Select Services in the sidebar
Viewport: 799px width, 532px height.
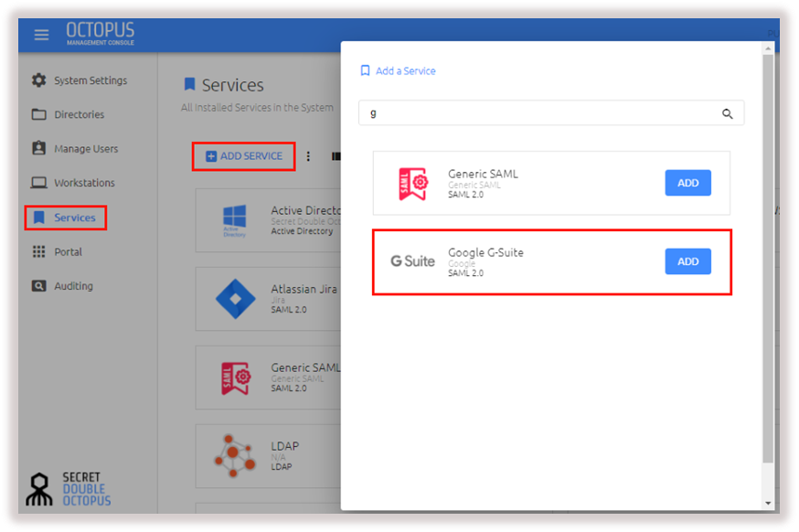[65, 218]
